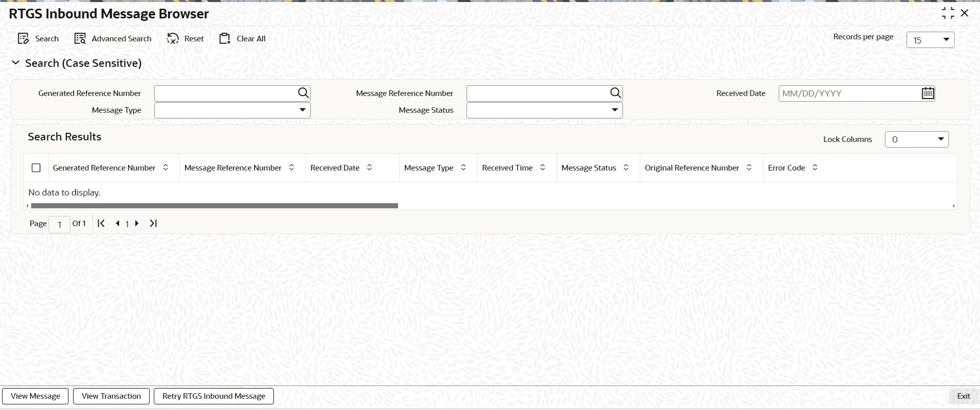Open the Records per page dropdown
Screen dimensions: 980x410
(930, 40)
